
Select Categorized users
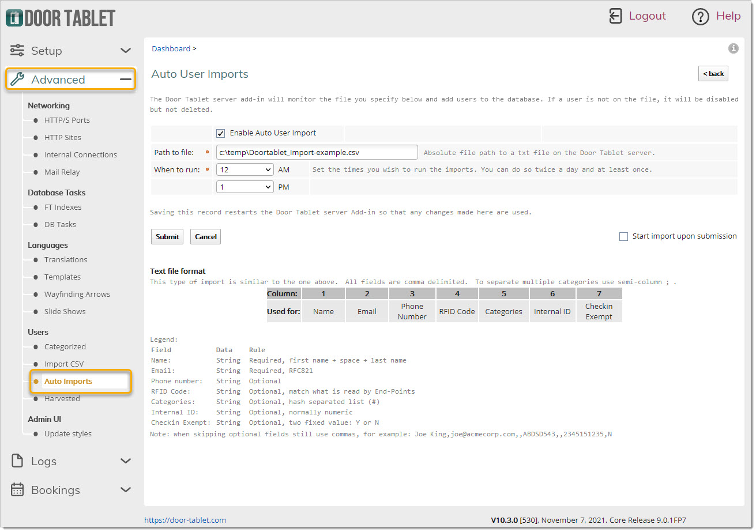tap(65, 347)
